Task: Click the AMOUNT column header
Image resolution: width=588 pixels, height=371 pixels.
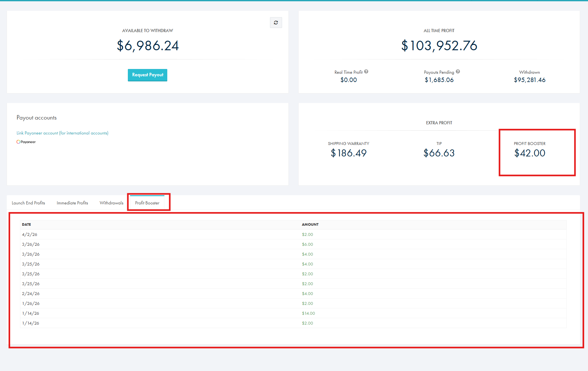Action: (310, 224)
